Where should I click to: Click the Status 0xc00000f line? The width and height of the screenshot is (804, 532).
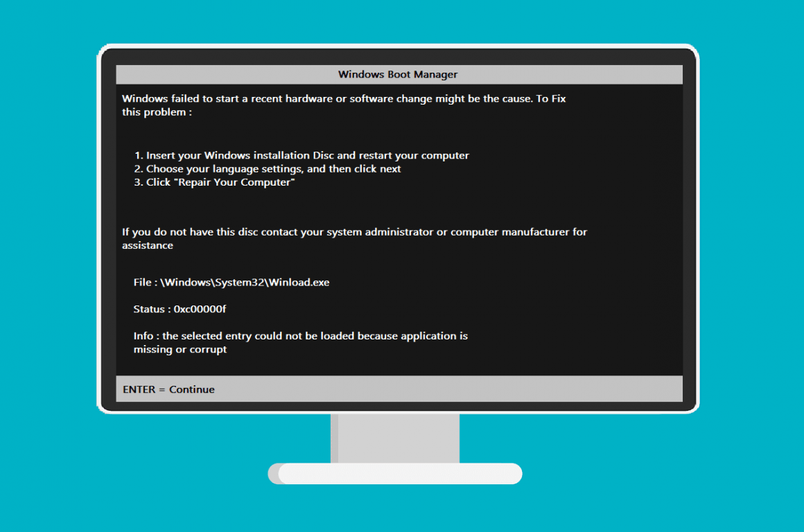coord(180,309)
